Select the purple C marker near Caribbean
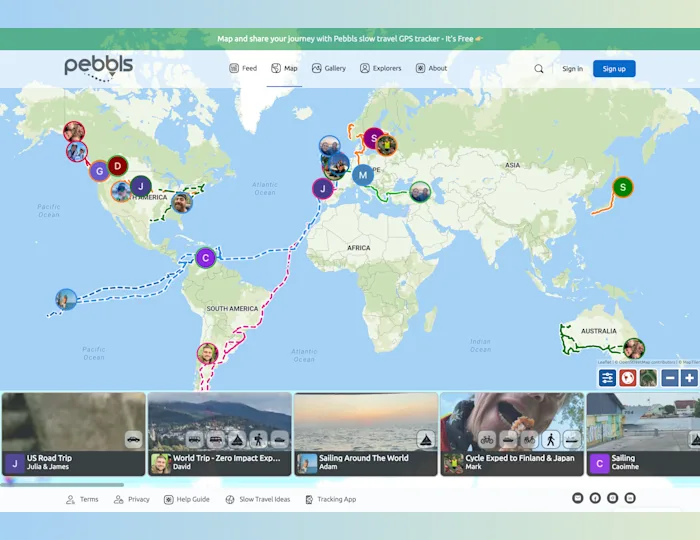The image size is (700, 540). pyautogui.click(x=205, y=258)
